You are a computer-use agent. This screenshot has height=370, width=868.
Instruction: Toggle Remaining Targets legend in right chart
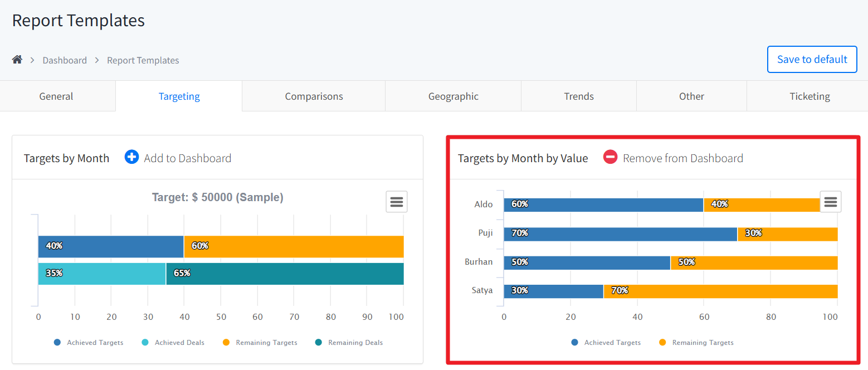pos(696,343)
